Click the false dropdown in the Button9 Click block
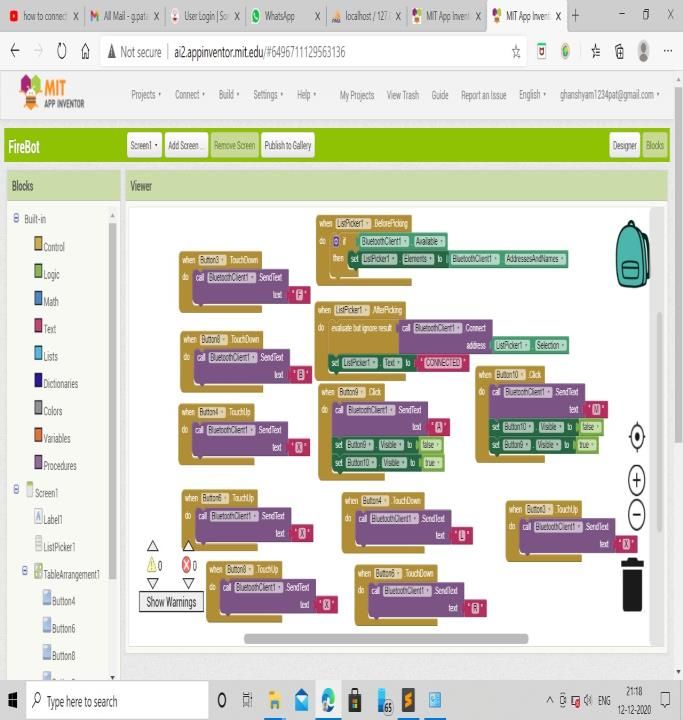 click(430, 444)
